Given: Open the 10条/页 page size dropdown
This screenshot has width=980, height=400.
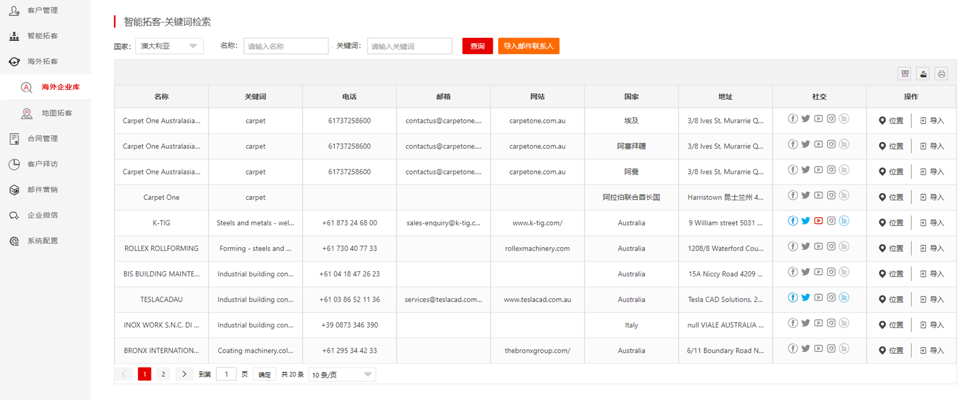Looking at the screenshot, I should (342, 375).
